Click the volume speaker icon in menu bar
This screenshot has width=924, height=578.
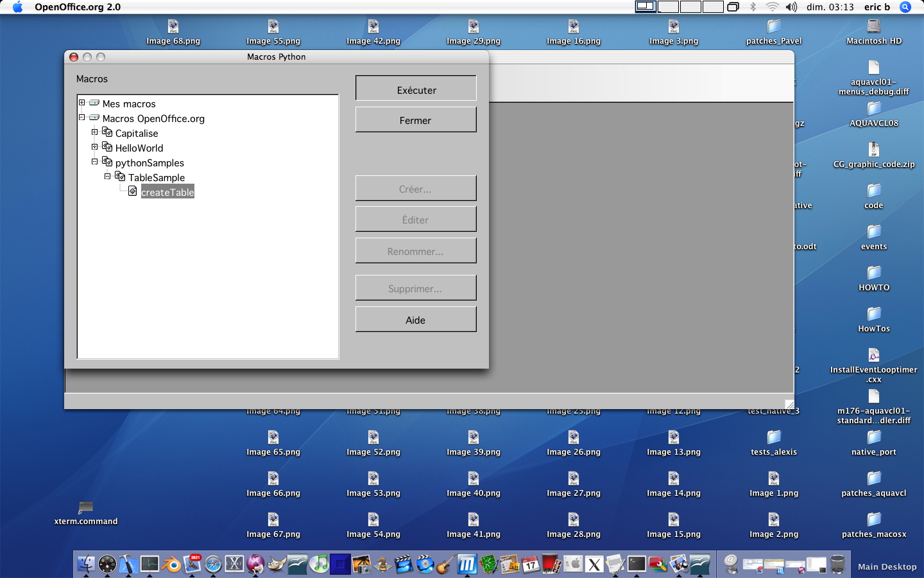coord(791,7)
